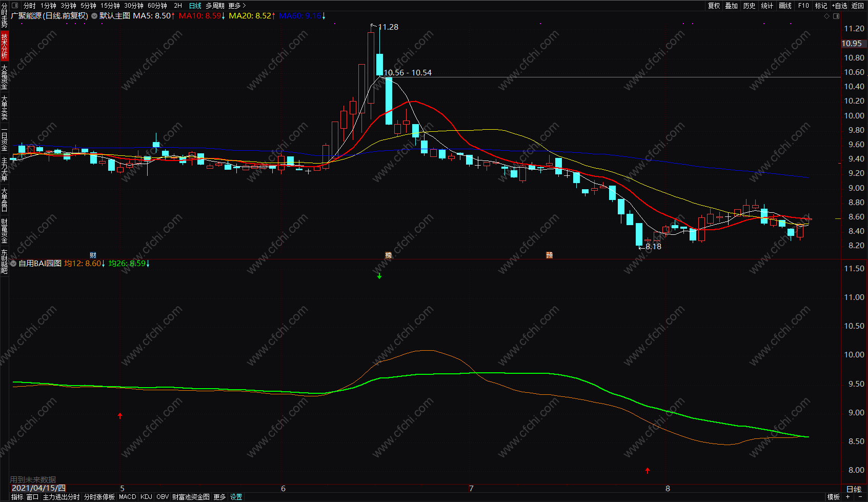Screen dimensions: 868x502
Task: Open 财富资金 sidebar tab
Action: point(4,231)
